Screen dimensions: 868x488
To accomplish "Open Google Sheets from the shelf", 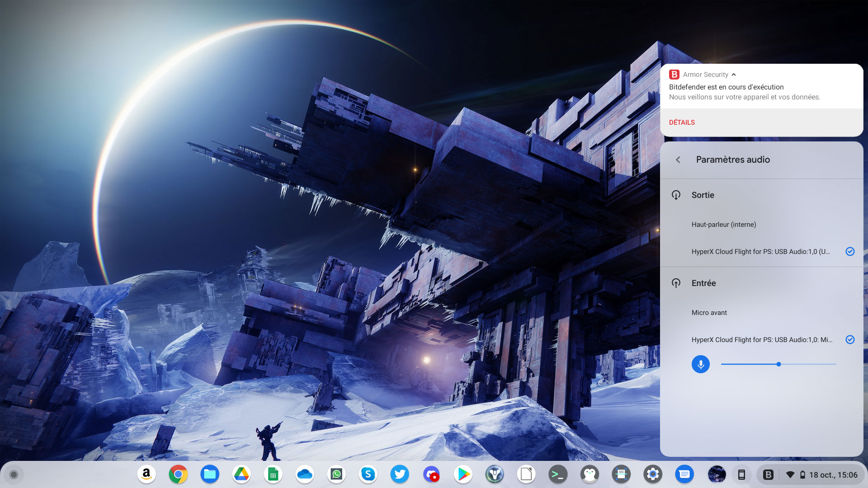I will (273, 474).
